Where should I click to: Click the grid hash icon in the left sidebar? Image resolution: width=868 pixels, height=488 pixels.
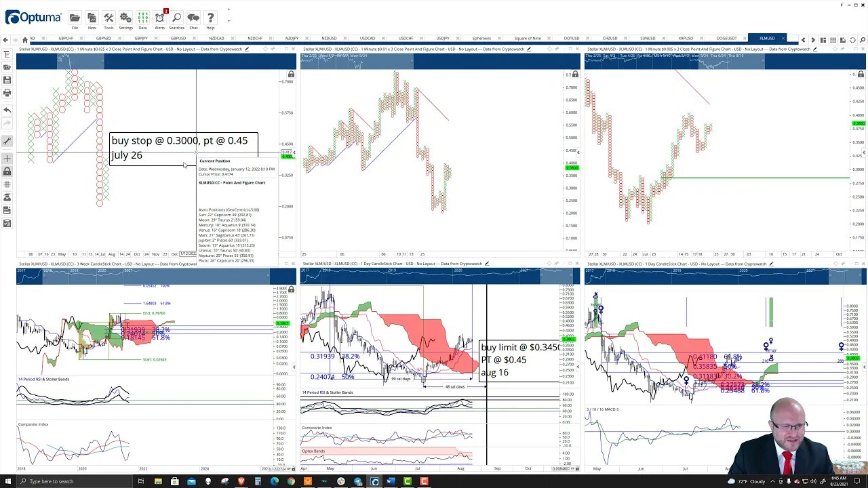point(7,184)
